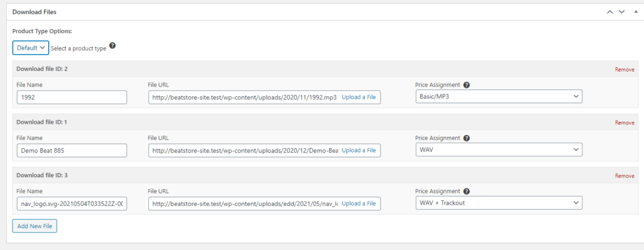The height and width of the screenshot is (250, 644).
Task: Open the Basic/MP3 price assignment dropdown
Action: 499,97
